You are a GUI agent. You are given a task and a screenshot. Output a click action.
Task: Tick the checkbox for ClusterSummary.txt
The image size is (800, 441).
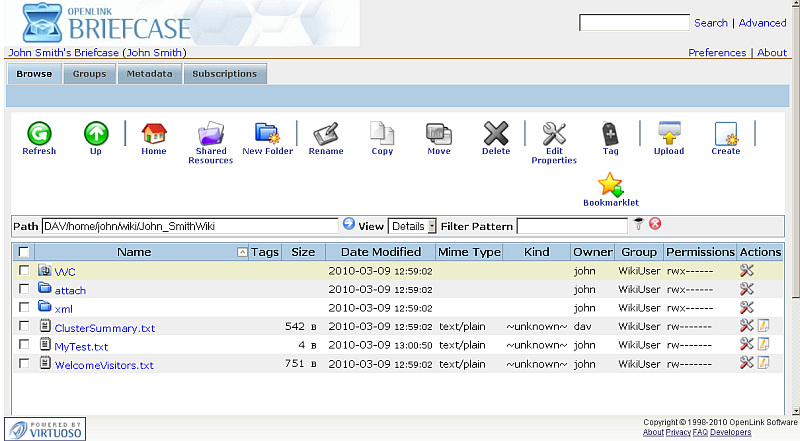(x=24, y=327)
